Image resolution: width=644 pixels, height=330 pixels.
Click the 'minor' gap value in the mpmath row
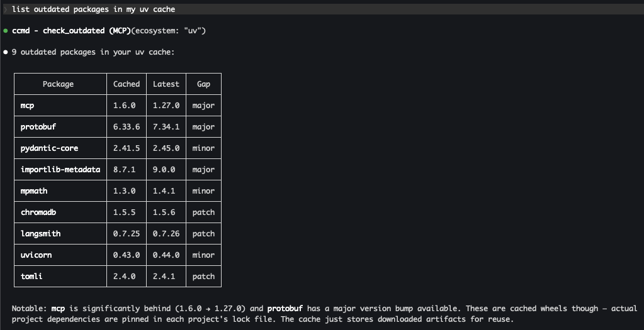click(x=203, y=190)
